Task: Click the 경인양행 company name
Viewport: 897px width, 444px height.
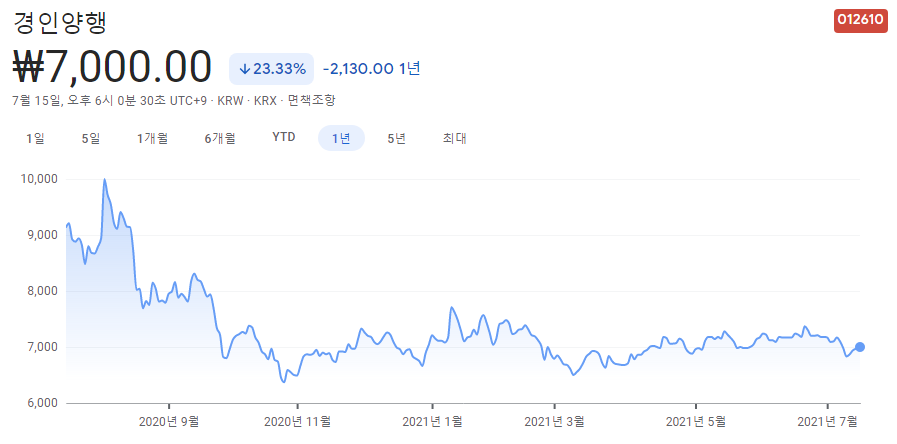Action: point(59,22)
